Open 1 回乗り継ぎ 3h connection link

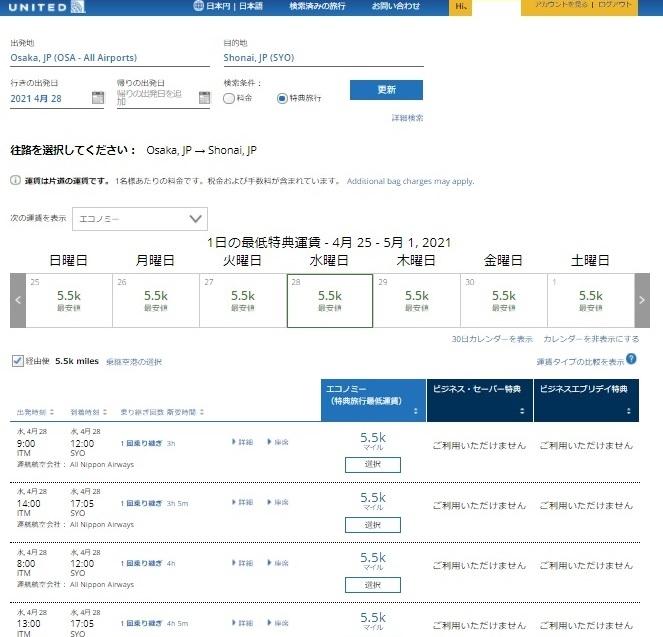point(148,443)
